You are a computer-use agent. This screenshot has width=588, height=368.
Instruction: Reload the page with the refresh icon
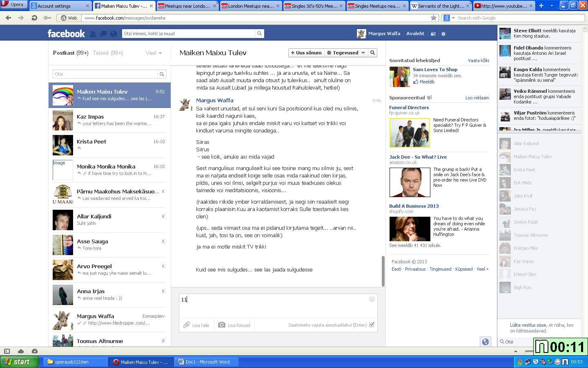tap(34, 18)
